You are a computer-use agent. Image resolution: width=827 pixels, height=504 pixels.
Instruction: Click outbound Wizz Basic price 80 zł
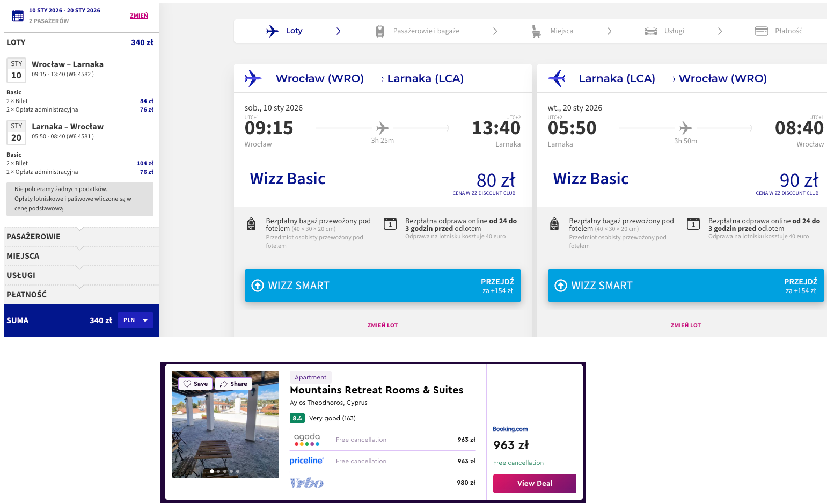(x=496, y=180)
